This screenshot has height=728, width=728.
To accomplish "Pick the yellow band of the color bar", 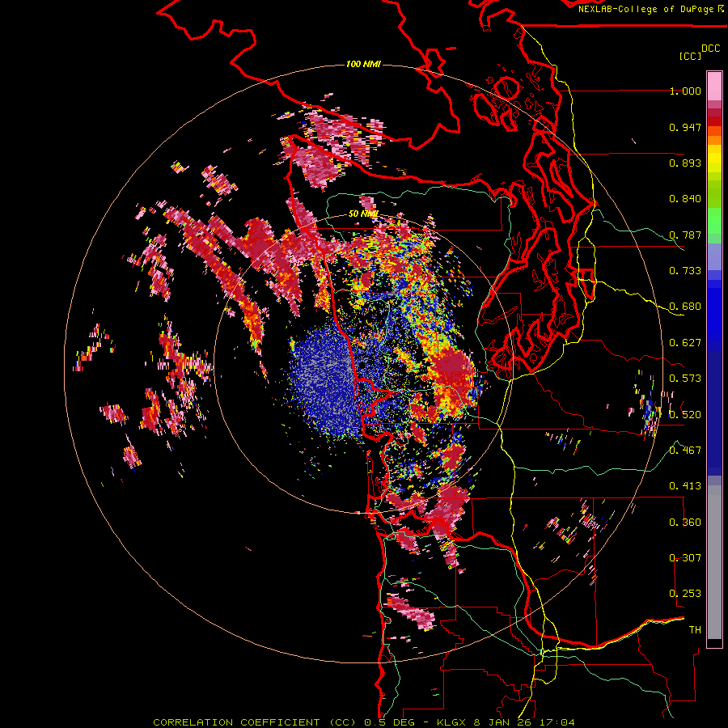I will [714, 159].
